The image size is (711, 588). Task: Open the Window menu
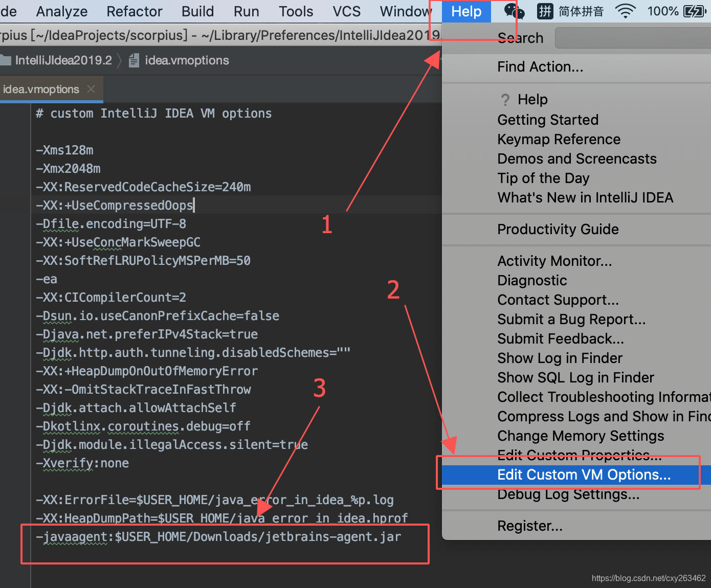406,11
